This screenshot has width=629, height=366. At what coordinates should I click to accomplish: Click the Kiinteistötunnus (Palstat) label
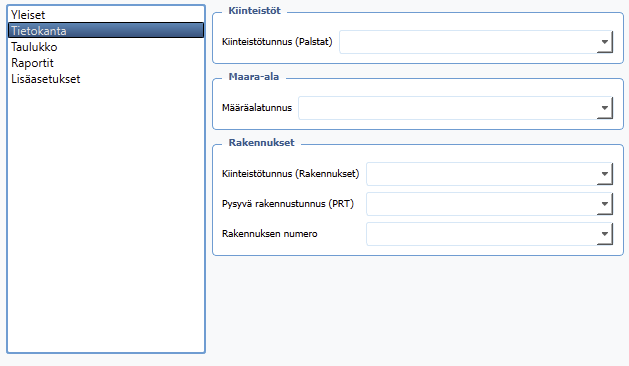277,42
